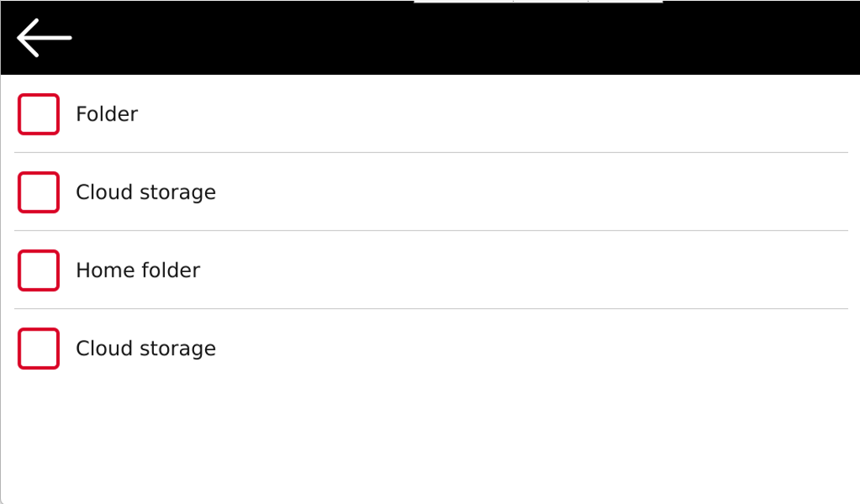Click blank row space beside last Cloud storage
This screenshot has width=860, height=504.
532,349
